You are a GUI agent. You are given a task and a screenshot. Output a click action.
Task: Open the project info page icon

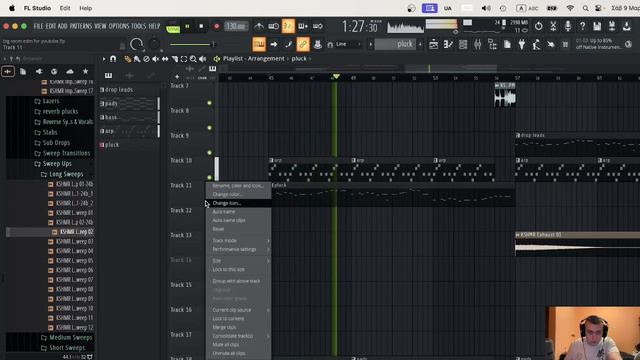point(507,44)
